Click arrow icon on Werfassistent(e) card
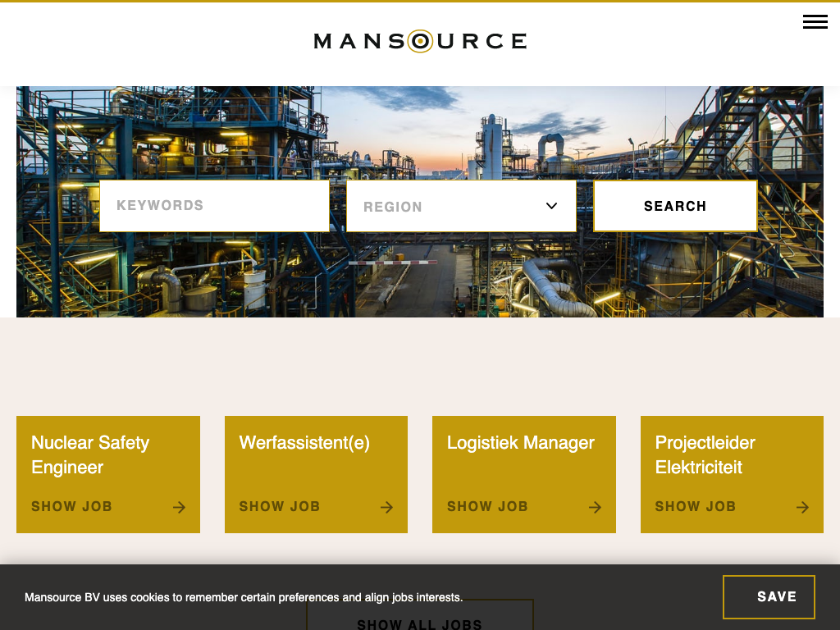840x630 pixels. coord(387,507)
